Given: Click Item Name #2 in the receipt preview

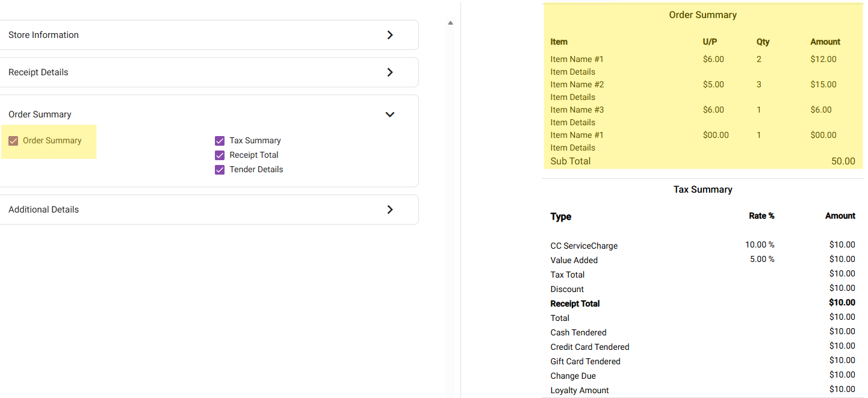Looking at the screenshot, I should (577, 85).
